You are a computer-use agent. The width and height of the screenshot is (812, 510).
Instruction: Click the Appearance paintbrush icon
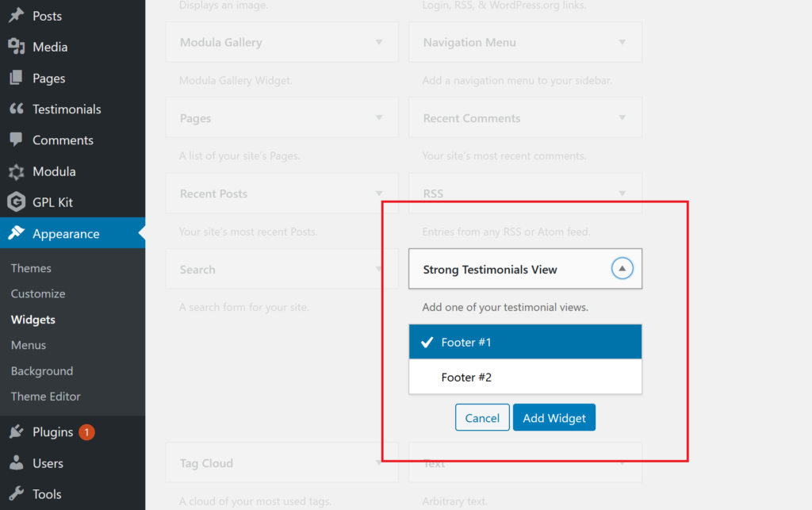[16, 233]
